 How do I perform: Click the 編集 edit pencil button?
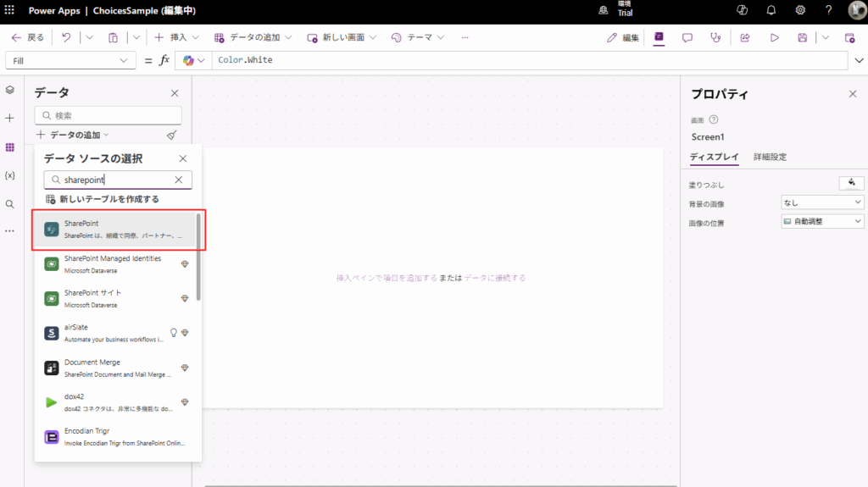tap(623, 37)
